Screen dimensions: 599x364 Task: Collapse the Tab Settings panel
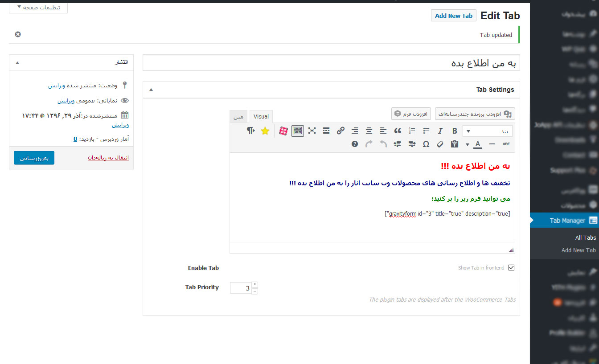point(151,90)
